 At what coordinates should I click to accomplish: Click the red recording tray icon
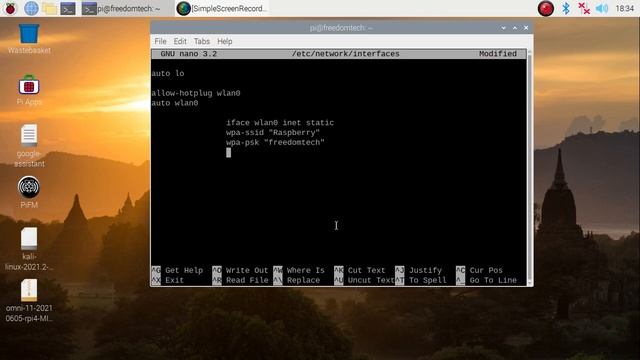[x=545, y=8]
